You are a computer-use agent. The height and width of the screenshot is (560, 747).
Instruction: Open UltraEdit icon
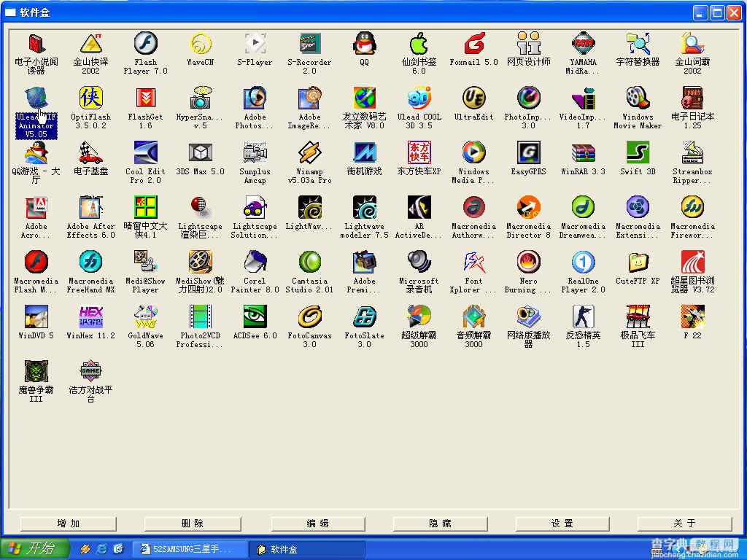pyautogui.click(x=473, y=98)
